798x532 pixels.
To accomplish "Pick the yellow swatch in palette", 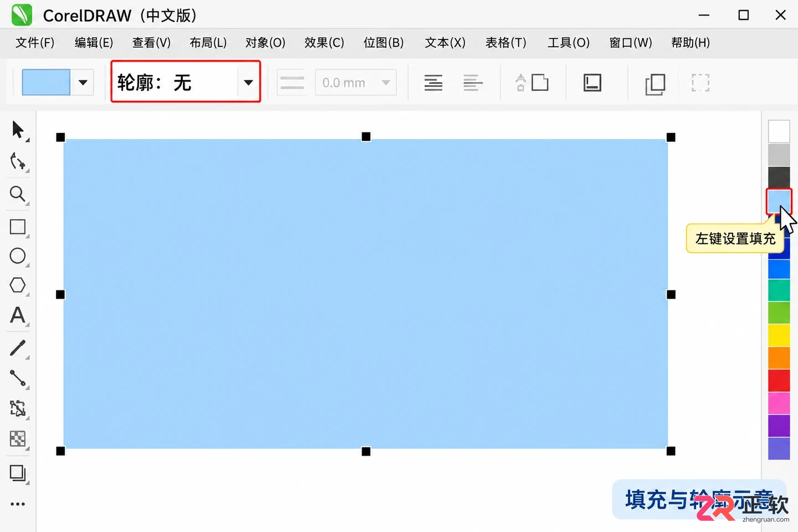I will pos(779,335).
